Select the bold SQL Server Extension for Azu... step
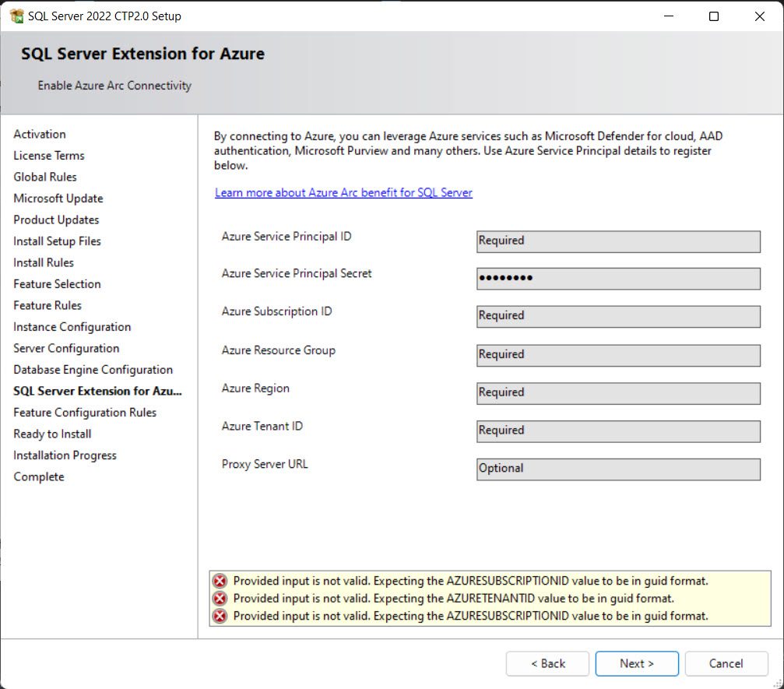The image size is (784, 689). pyautogui.click(x=97, y=391)
